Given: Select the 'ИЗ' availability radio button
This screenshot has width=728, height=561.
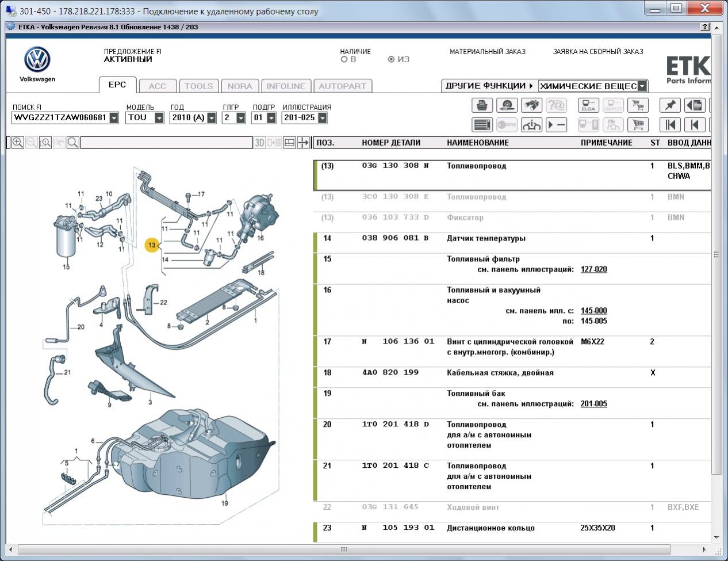Looking at the screenshot, I should pyautogui.click(x=392, y=59).
